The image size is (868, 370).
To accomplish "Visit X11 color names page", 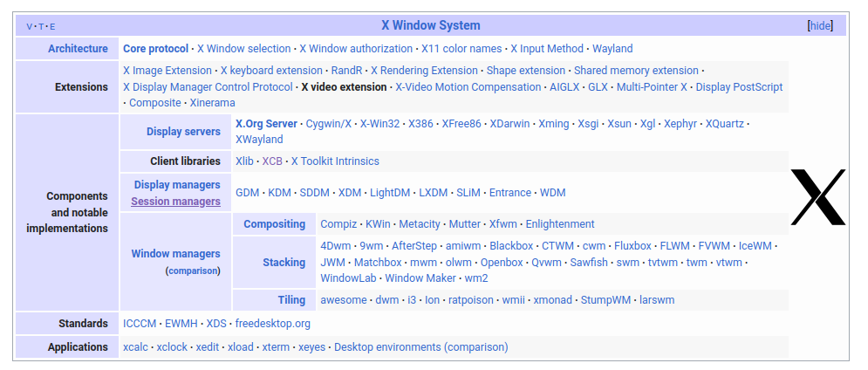I will (461, 49).
